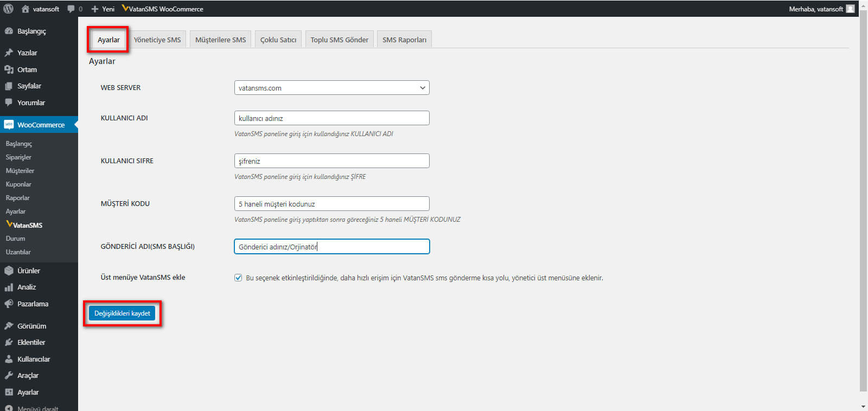868x411 pixels.
Task: Click the Kullanıcılar person icon
Action: pos(9,359)
